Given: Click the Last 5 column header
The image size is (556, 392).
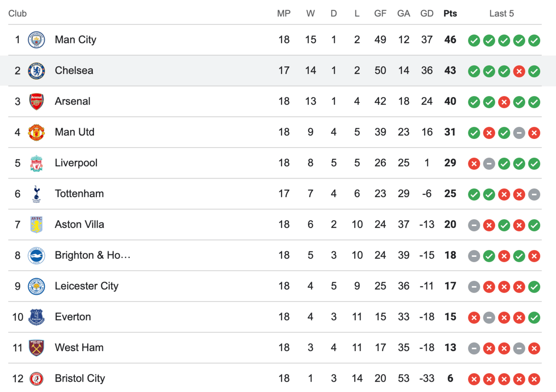Looking at the screenshot, I should pyautogui.click(x=501, y=13).
